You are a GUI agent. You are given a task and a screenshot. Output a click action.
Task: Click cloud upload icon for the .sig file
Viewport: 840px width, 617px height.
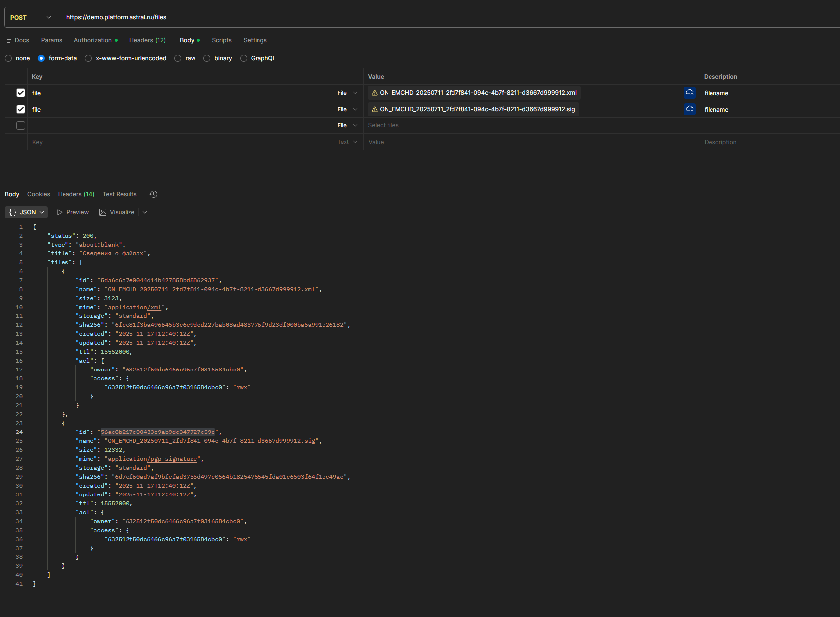point(689,109)
